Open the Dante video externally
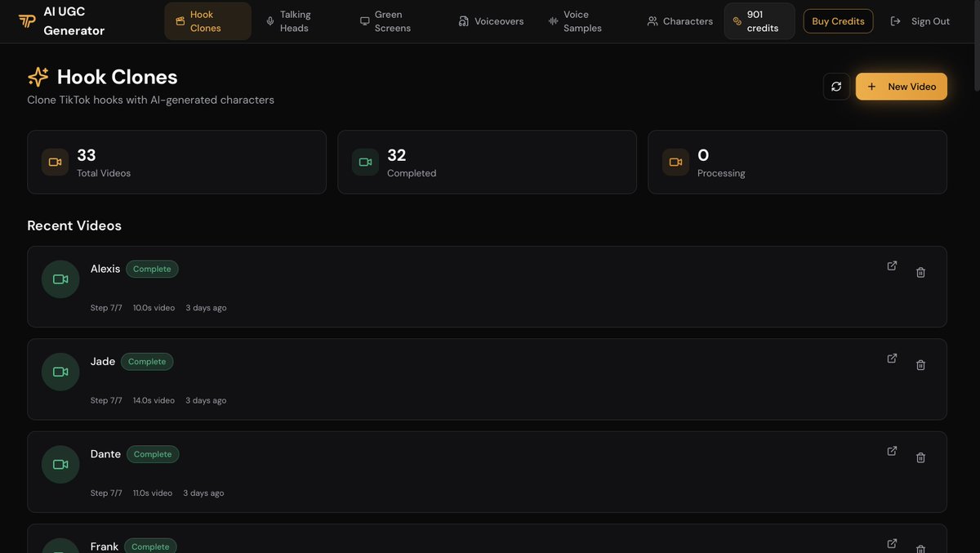 (892, 451)
